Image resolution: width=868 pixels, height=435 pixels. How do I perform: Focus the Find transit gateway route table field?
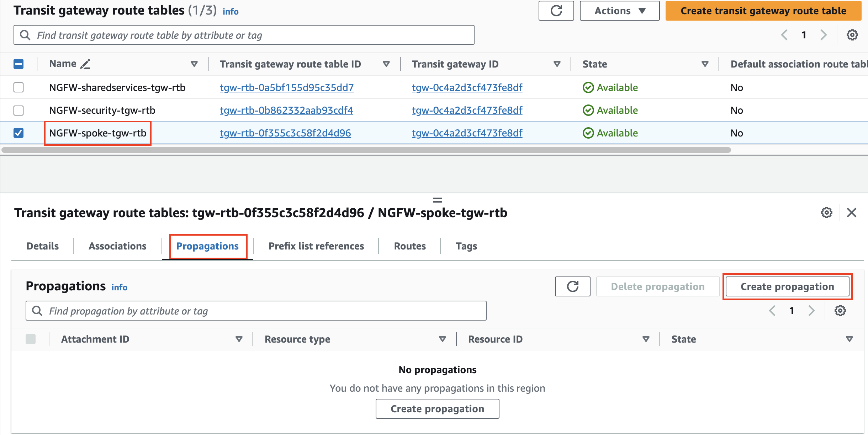coord(244,35)
